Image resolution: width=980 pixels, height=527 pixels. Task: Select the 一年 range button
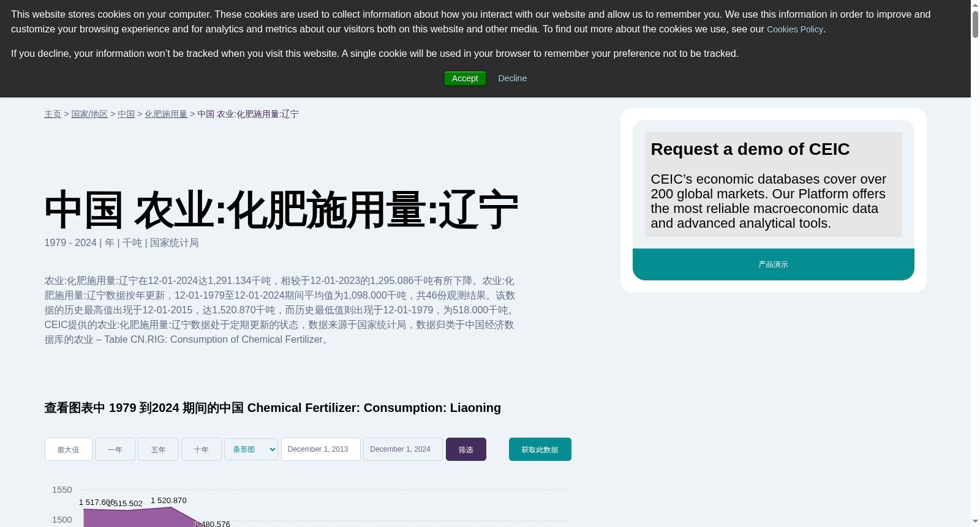click(x=115, y=449)
